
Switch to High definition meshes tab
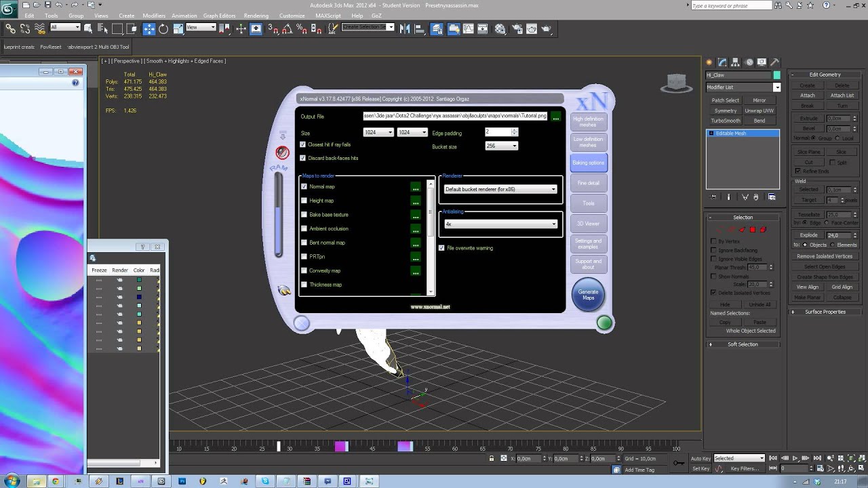[588, 122]
